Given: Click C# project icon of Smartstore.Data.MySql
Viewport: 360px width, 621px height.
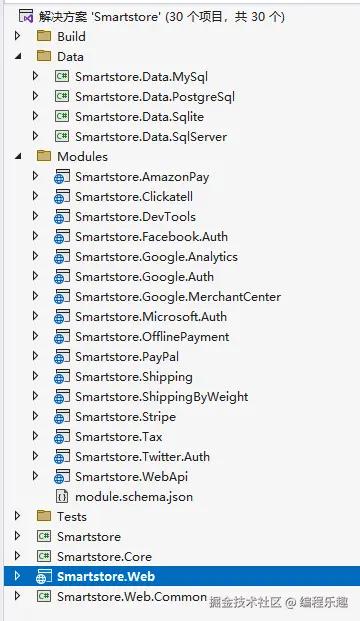Looking at the screenshot, I should pyautogui.click(x=62, y=76).
